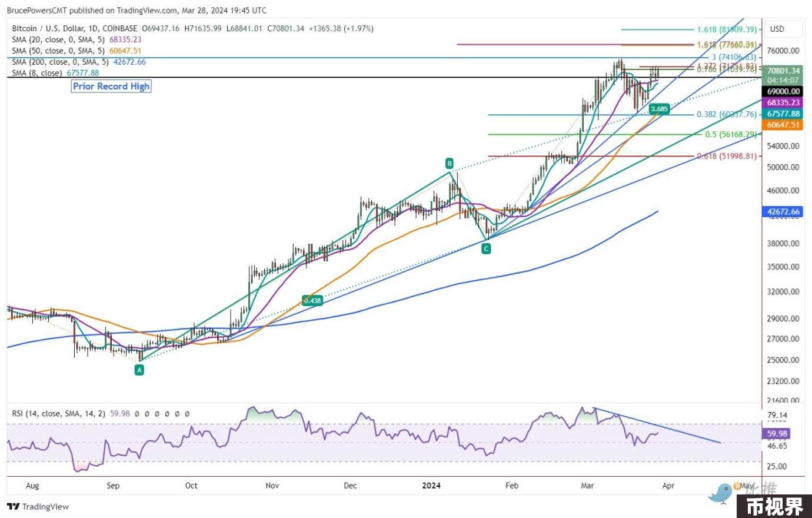Click the 38000.00 price axis tick

coord(784,243)
